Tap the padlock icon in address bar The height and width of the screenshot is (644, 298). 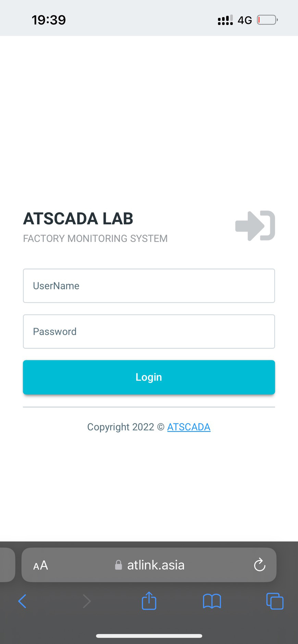(119, 565)
